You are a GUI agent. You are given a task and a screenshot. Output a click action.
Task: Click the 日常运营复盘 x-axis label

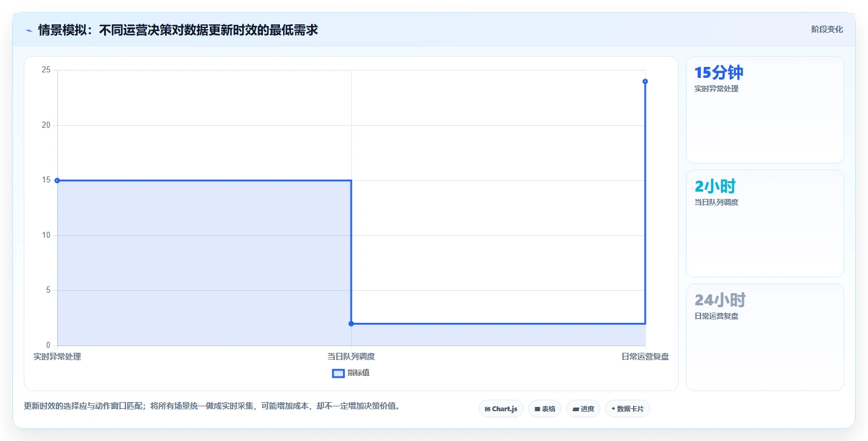pyautogui.click(x=645, y=356)
